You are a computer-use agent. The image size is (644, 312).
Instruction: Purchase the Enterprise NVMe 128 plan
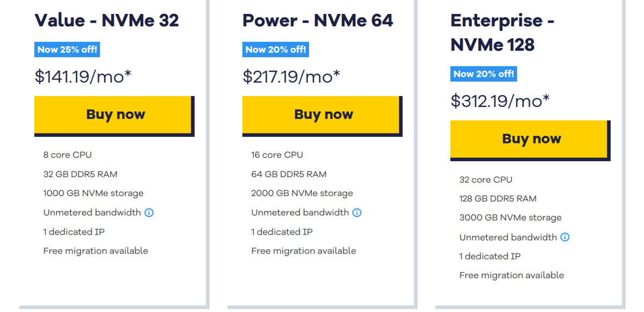pos(530,139)
